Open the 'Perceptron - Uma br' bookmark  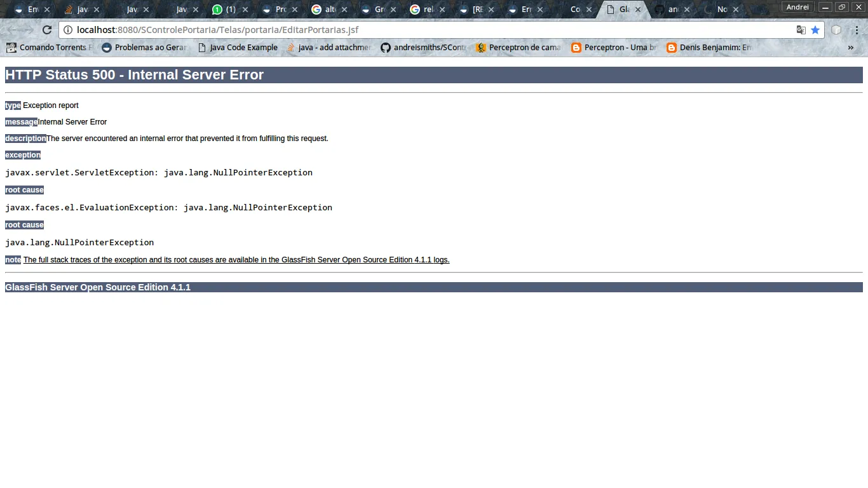[614, 48]
